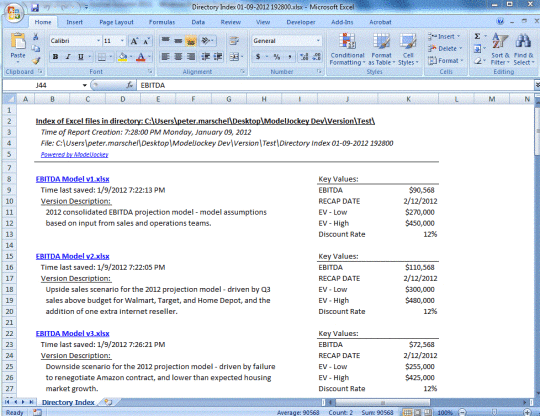Click AutoSum sigma icon
The height and width of the screenshot is (416, 540).
pos(477,36)
